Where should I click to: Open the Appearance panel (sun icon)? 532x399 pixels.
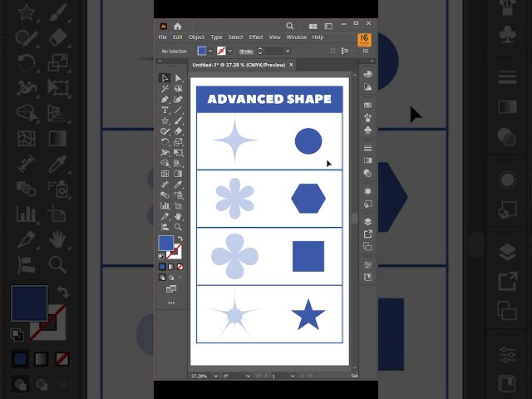(367, 191)
